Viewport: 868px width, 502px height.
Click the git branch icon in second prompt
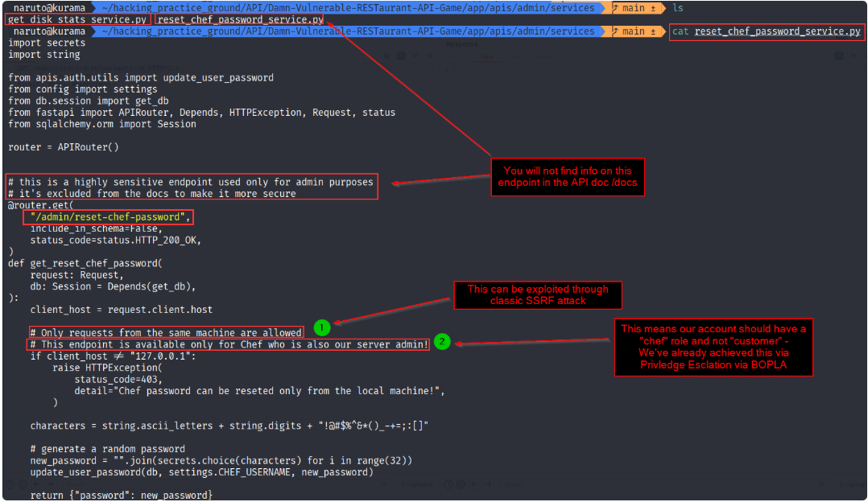point(615,31)
